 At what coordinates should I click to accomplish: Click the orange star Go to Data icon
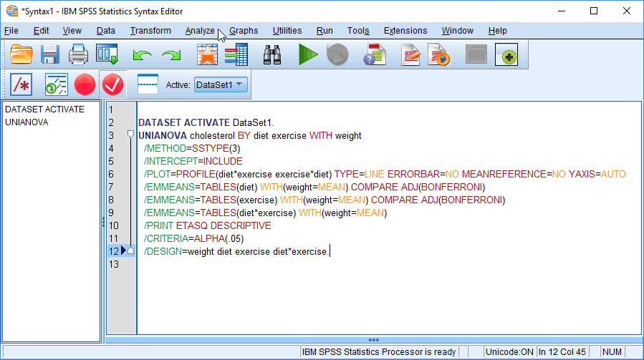point(207,54)
